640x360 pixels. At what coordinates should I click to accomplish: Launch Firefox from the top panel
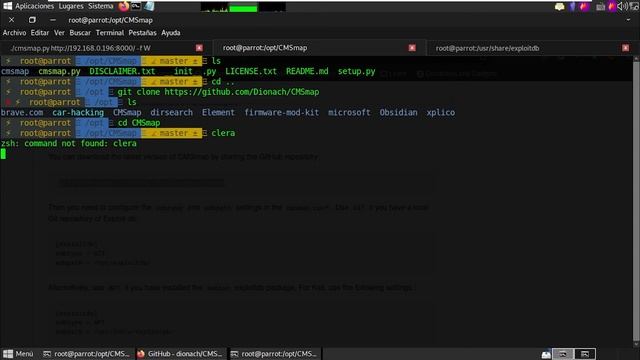(123, 6)
